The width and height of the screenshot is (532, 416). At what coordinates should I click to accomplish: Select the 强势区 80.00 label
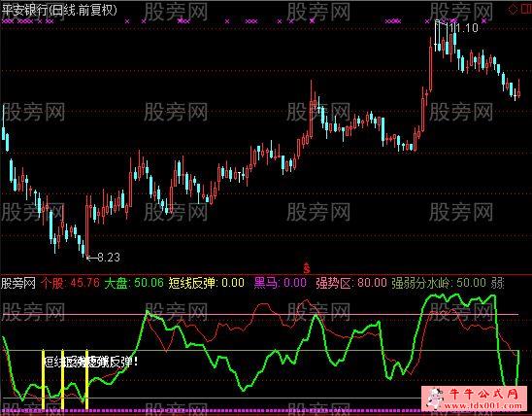[350, 283]
